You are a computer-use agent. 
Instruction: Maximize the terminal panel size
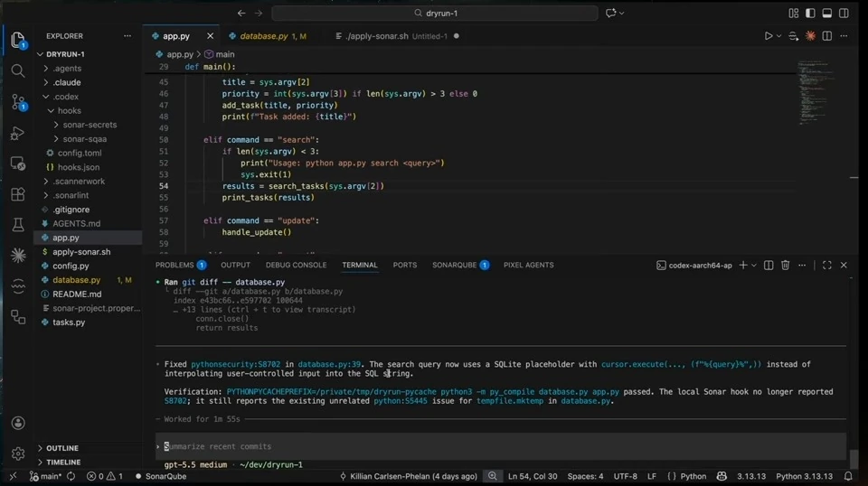827,266
